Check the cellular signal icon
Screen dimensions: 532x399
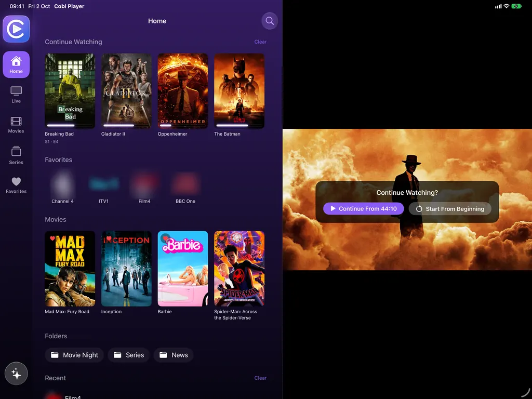(498, 6)
